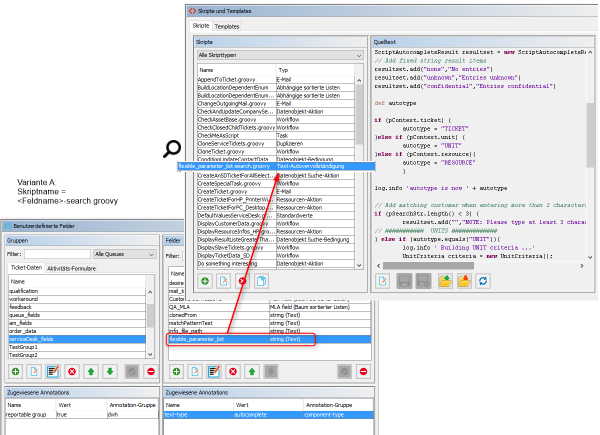600x435 pixels.
Task: Select the clonedFrom field row
Action: click(269, 315)
